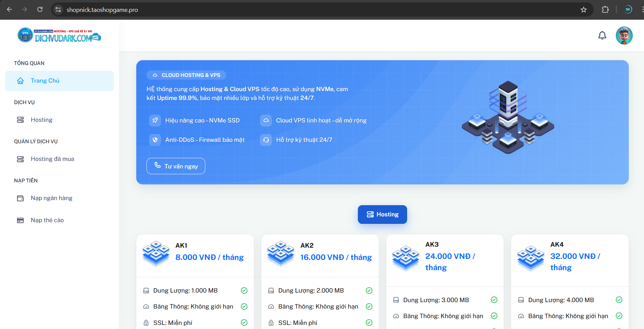Select Hosting đã mua menu item
Viewport: 644px width, 329px height.
[x=52, y=159]
